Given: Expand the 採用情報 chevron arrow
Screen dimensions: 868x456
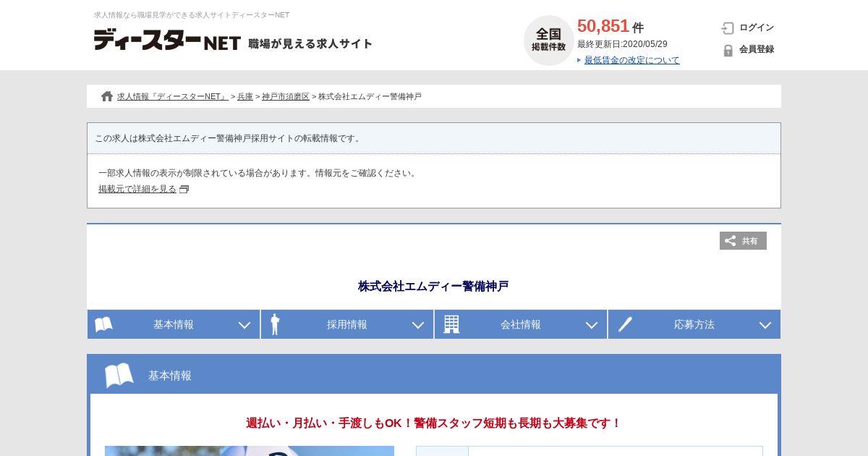Looking at the screenshot, I should pyautogui.click(x=418, y=326).
